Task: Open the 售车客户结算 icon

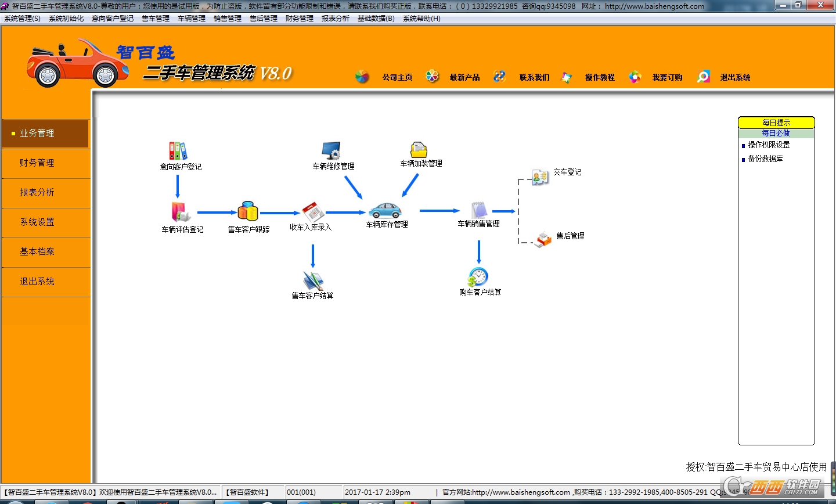Action: (313, 281)
